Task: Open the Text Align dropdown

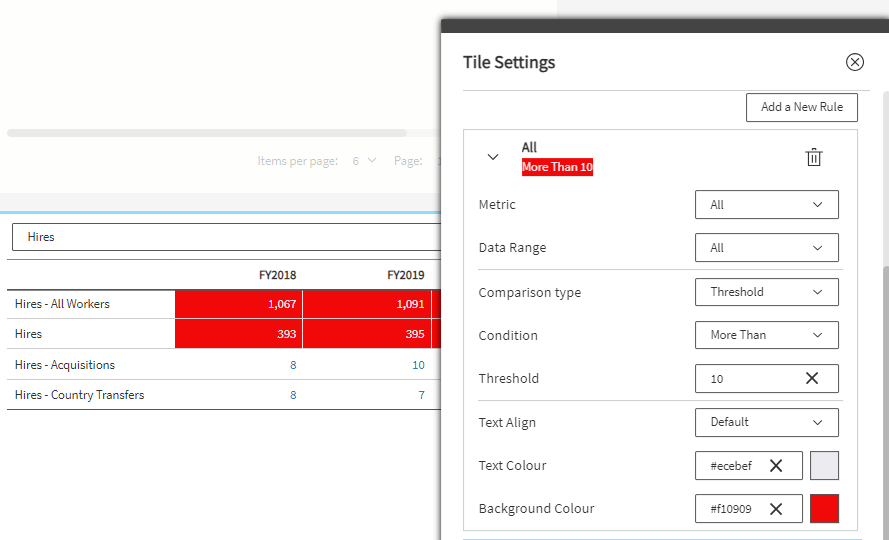Action: 766,422
